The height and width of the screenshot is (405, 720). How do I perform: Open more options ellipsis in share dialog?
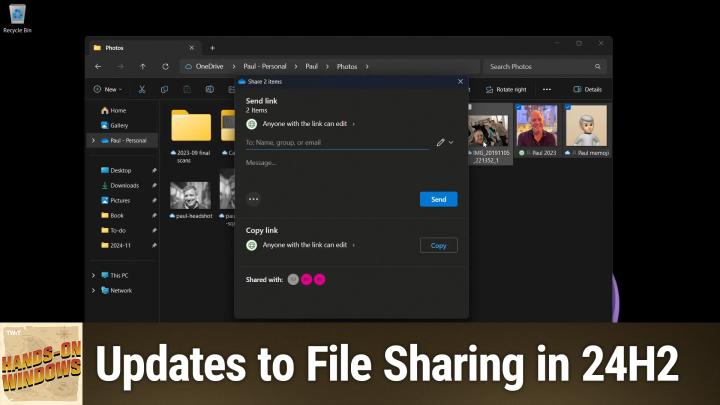tap(253, 199)
